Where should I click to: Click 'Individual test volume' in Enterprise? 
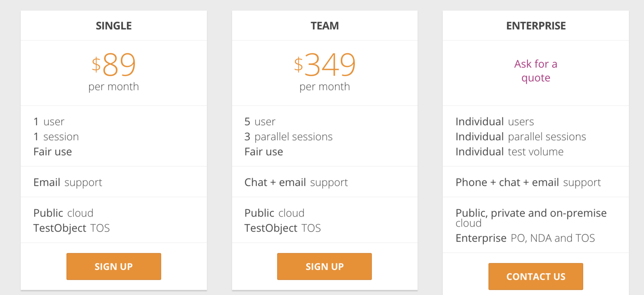click(510, 152)
